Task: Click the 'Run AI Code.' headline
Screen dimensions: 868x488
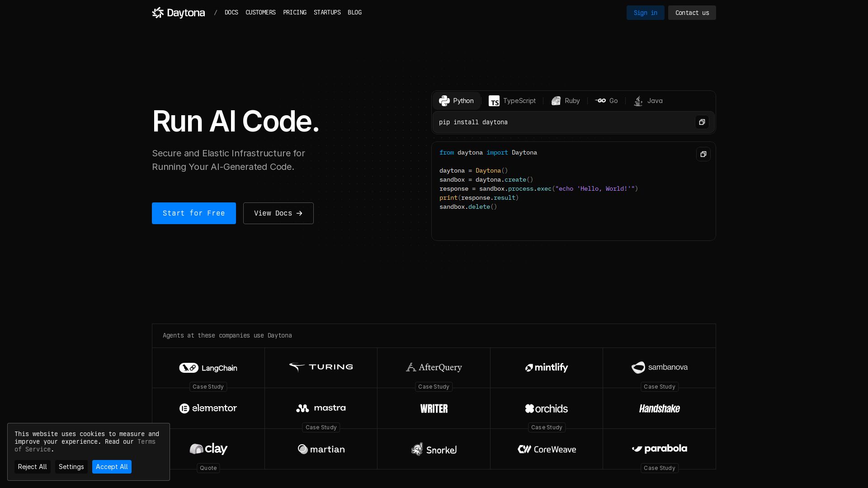Action: [236, 121]
